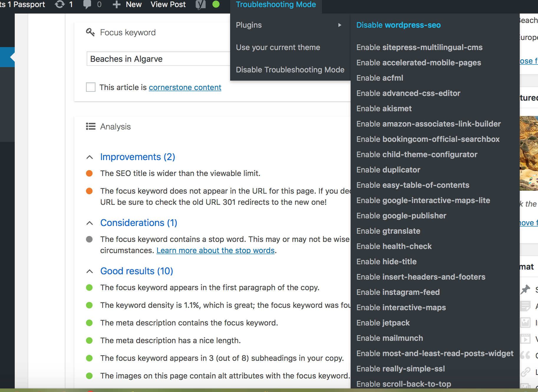Click green dot for first paragraph result
The image size is (538, 392).
pos(89,288)
